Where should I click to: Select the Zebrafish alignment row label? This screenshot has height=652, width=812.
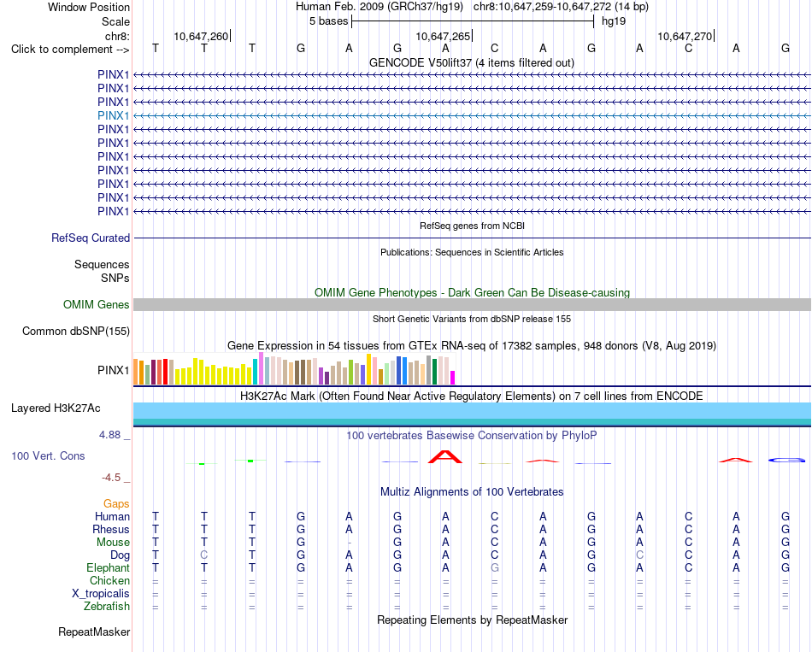(x=107, y=606)
